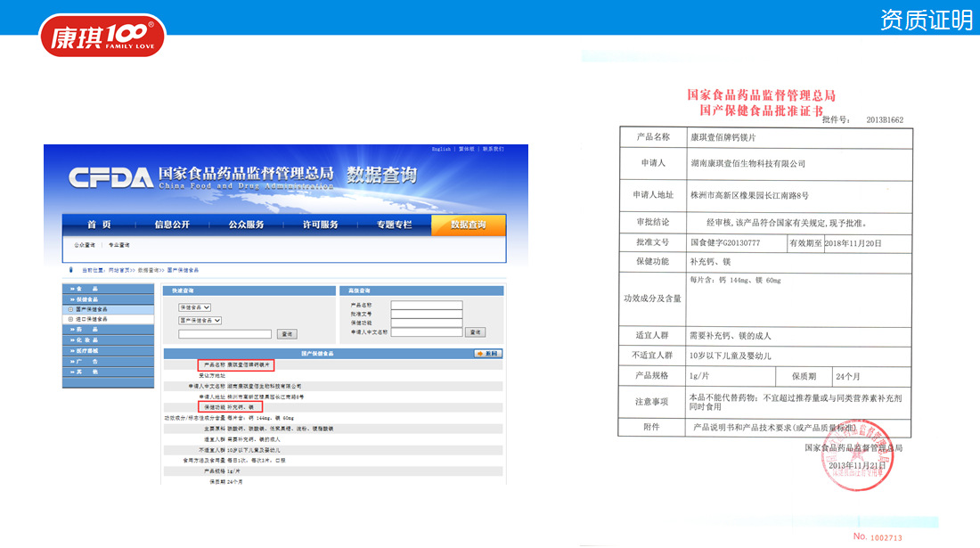Click the English language link
This screenshot has height=548, width=980.
coord(441,149)
